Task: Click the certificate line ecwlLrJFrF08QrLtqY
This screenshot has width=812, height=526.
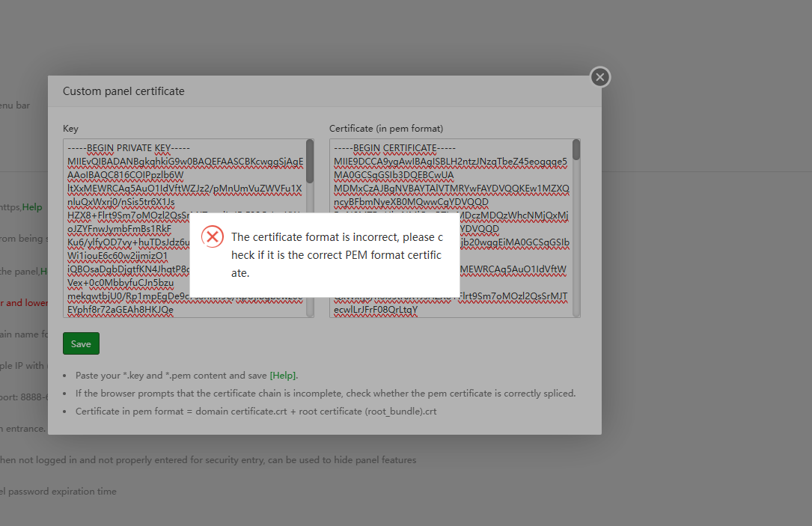Action: 376,310
